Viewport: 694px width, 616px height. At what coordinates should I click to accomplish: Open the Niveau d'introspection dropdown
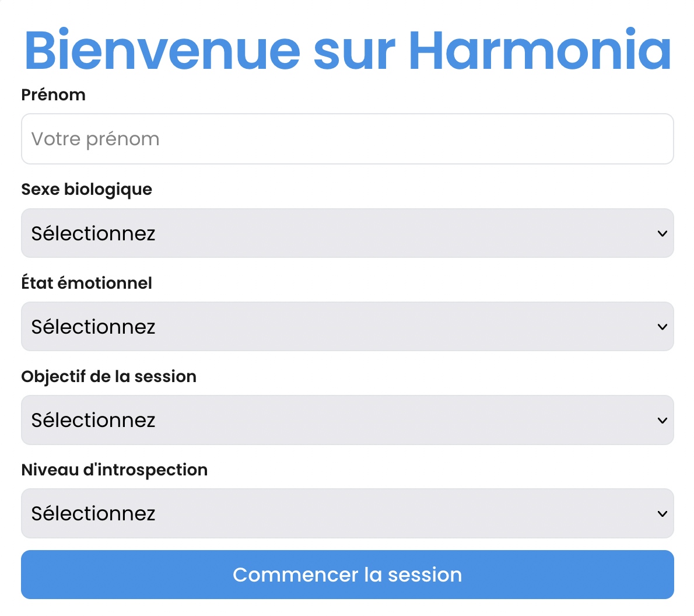[x=347, y=513]
